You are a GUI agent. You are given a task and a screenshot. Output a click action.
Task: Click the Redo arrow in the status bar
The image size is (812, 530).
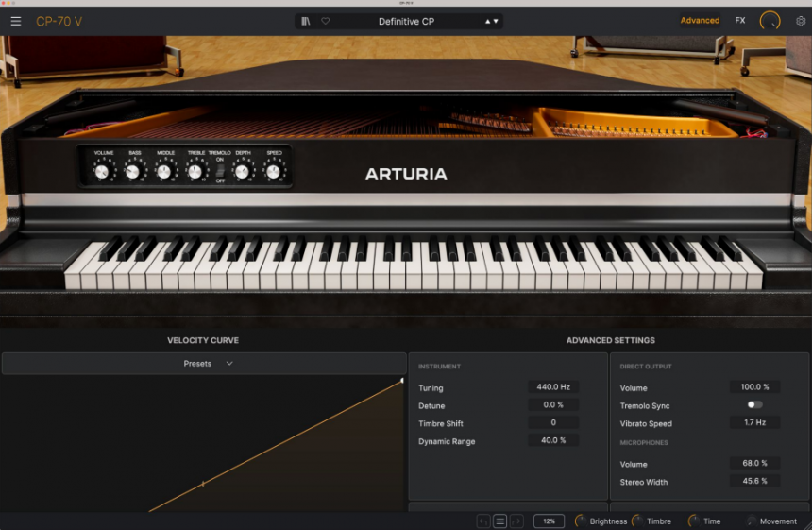point(516,521)
